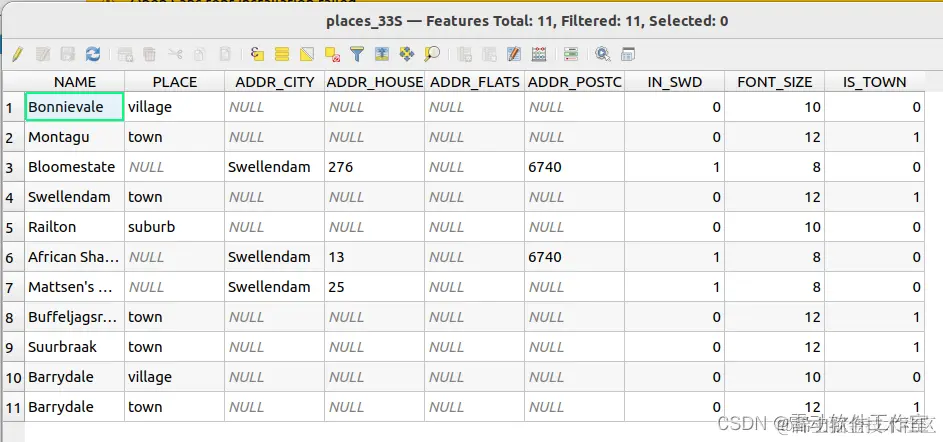Open the conditional formatting panel
The width and height of the screenshot is (943, 442).
click(x=571, y=54)
